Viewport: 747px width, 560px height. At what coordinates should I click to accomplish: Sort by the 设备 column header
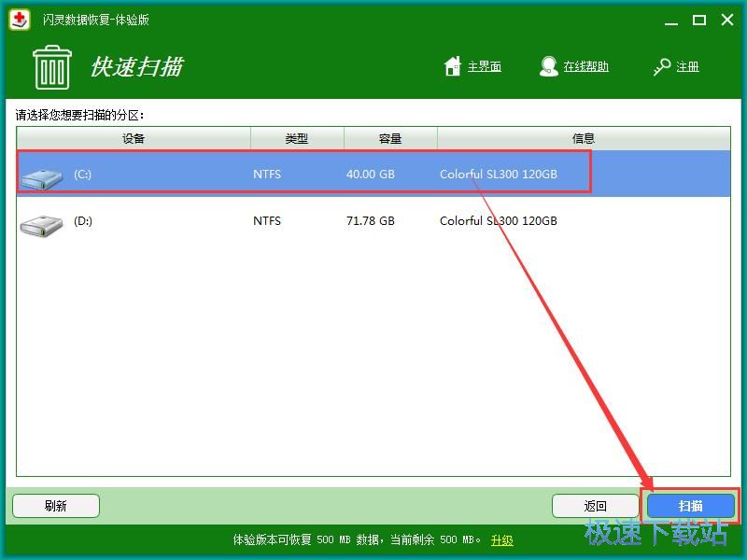(134, 138)
